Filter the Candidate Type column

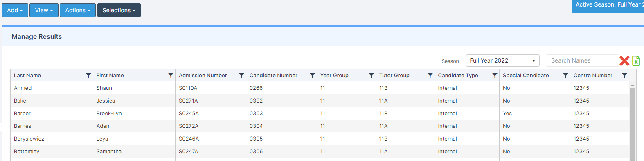pyautogui.click(x=495, y=76)
